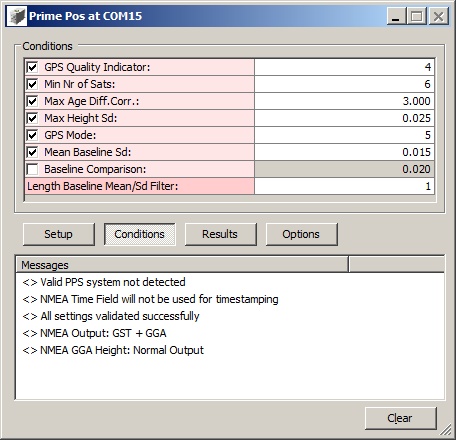Open the Options page
The width and height of the screenshot is (456, 440).
(x=301, y=234)
